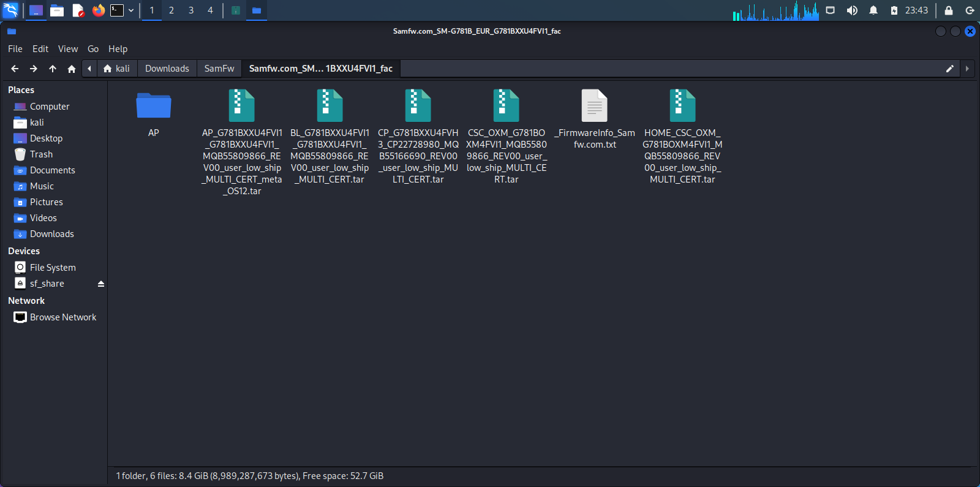This screenshot has height=487, width=980.
Task: Open the View menu
Action: coord(68,49)
